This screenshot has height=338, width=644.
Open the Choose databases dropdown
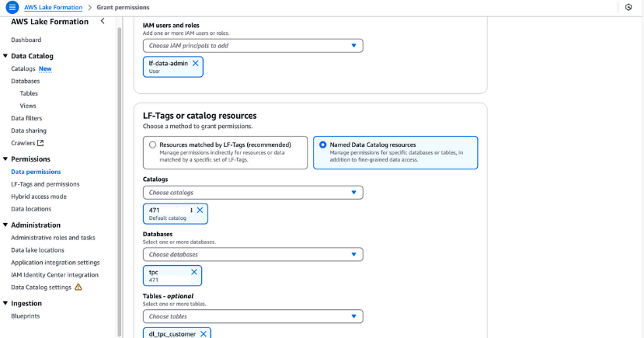(253, 255)
